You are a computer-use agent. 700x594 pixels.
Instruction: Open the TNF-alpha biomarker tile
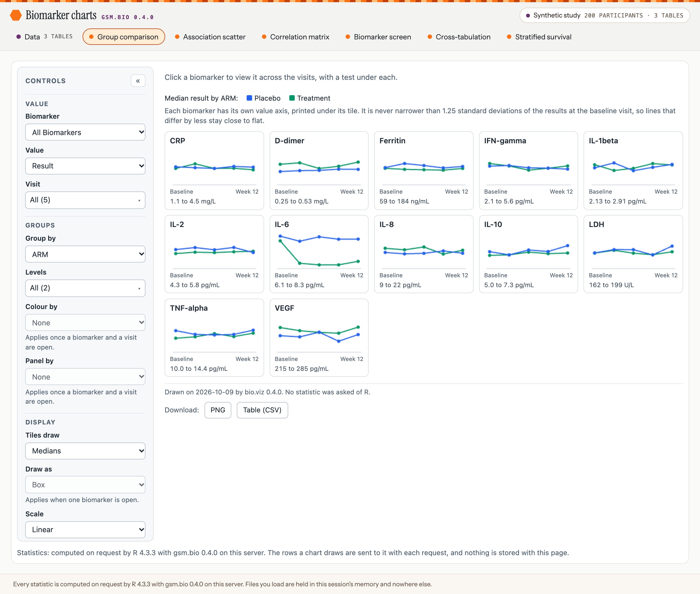coord(214,338)
